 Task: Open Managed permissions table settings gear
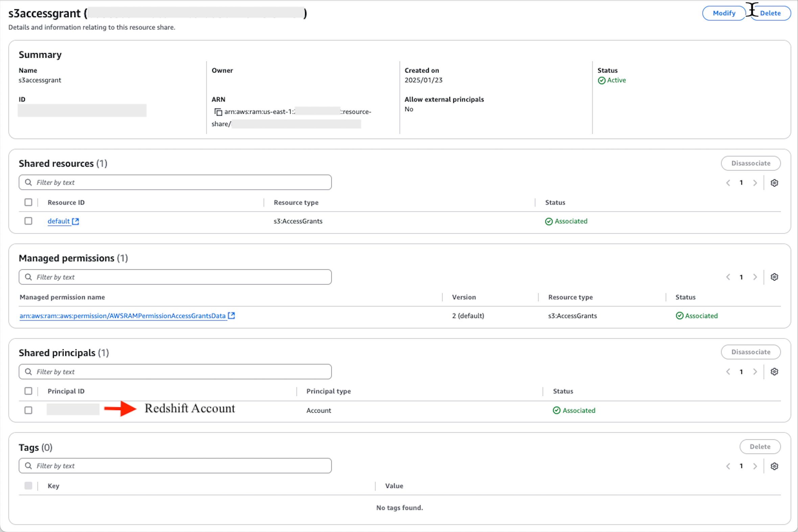point(774,277)
